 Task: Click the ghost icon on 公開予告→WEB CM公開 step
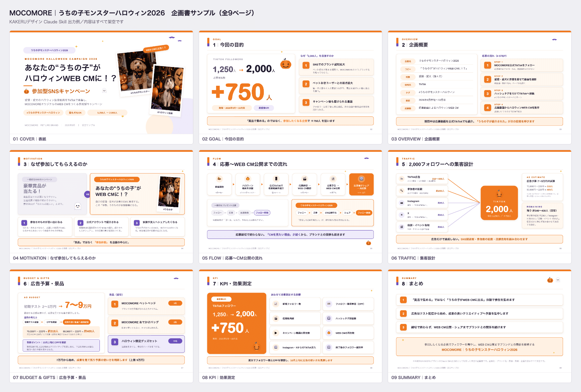click(333, 178)
